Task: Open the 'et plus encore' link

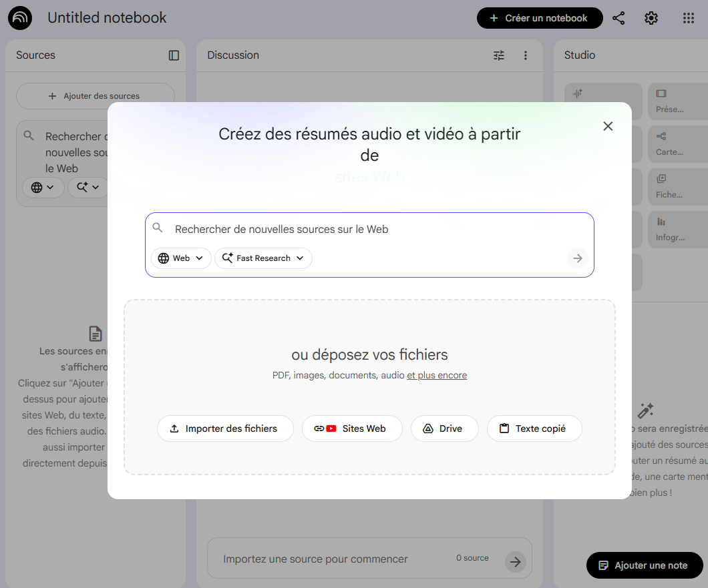Action: pyautogui.click(x=437, y=375)
